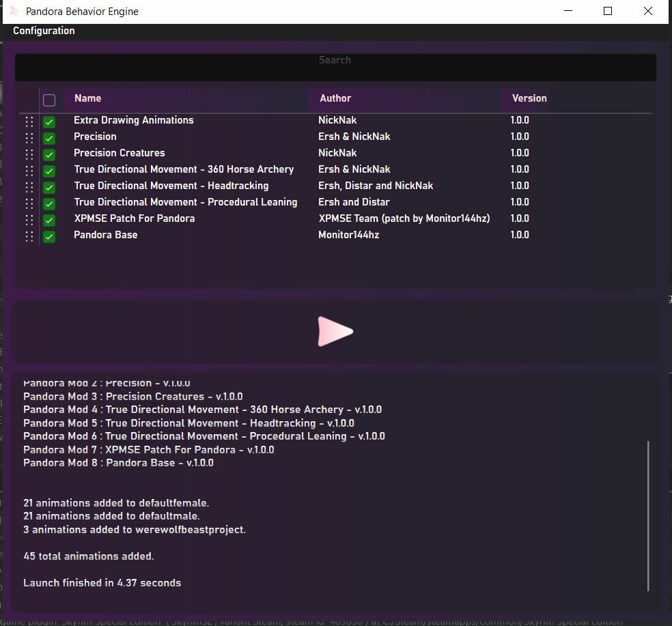Click log line '21 animations added to defaultmale.'
The height and width of the screenshot is (626, 672).
tap(111, 516)
